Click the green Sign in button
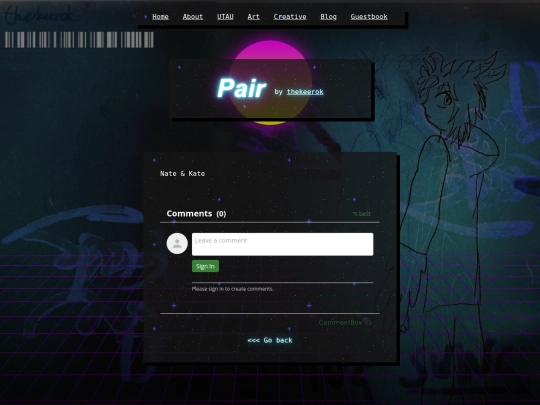This screenshot has height=405, width=540. [x=205, y=266]
